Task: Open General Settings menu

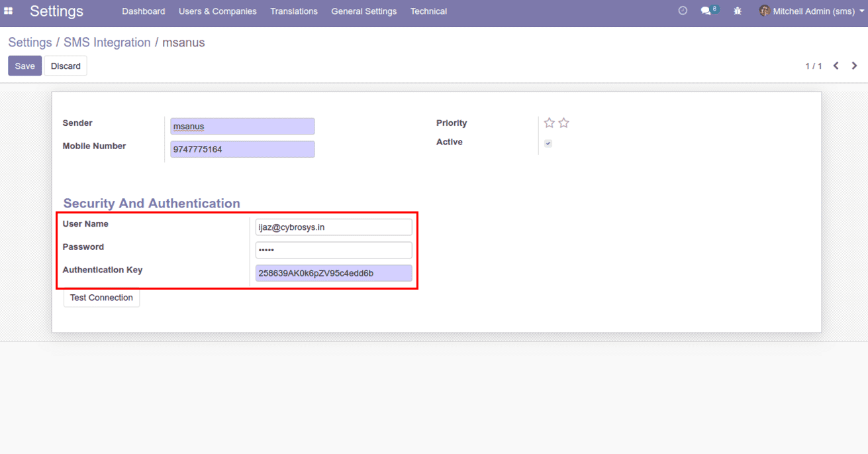Action: tap(364, 11)
